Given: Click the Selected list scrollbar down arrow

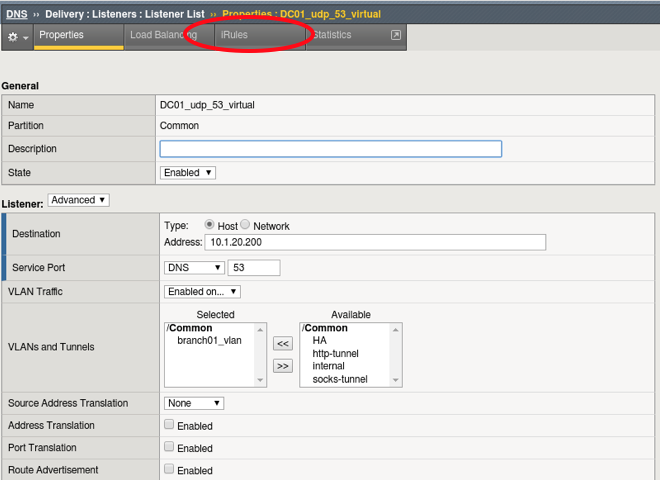Looking at the screenshot, I should click(260, 380).
